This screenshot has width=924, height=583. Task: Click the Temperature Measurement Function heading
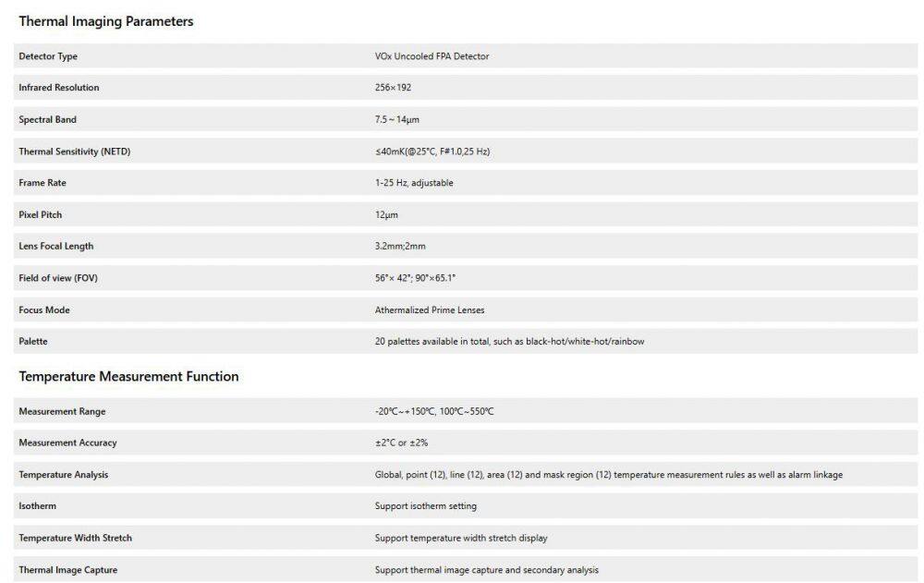tap(128, 376)
